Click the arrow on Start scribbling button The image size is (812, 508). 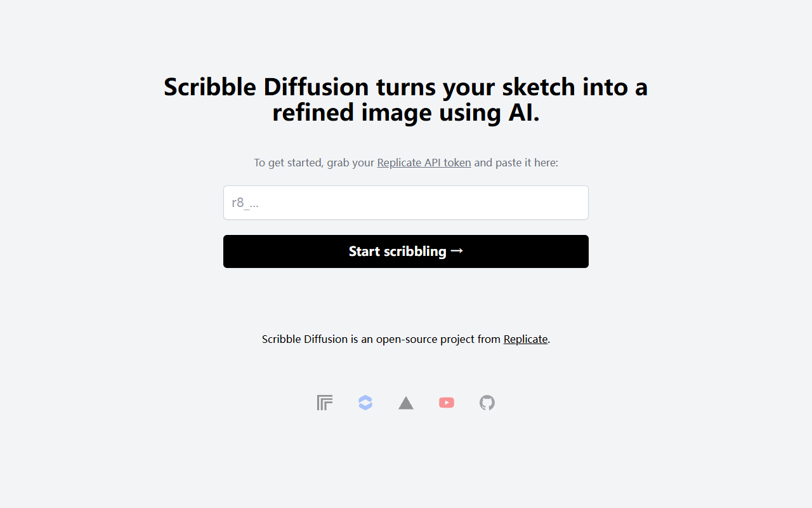point(457,251)
